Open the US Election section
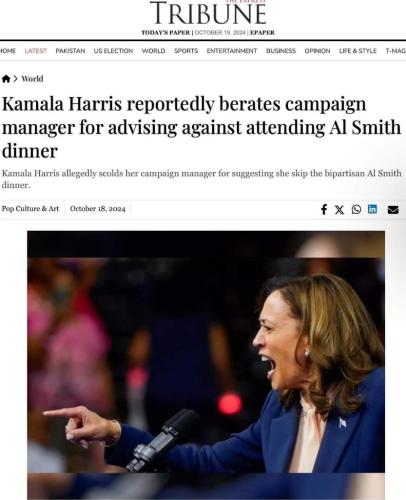 tap(113, 51)
